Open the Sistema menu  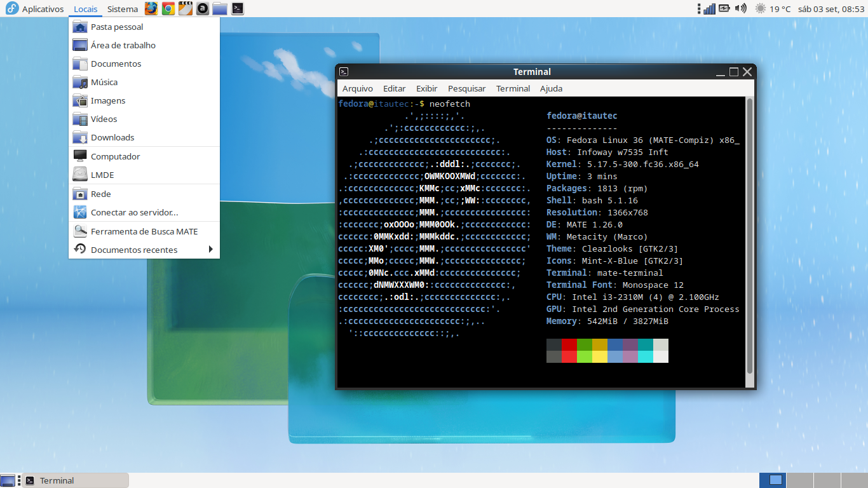[123, 9]
